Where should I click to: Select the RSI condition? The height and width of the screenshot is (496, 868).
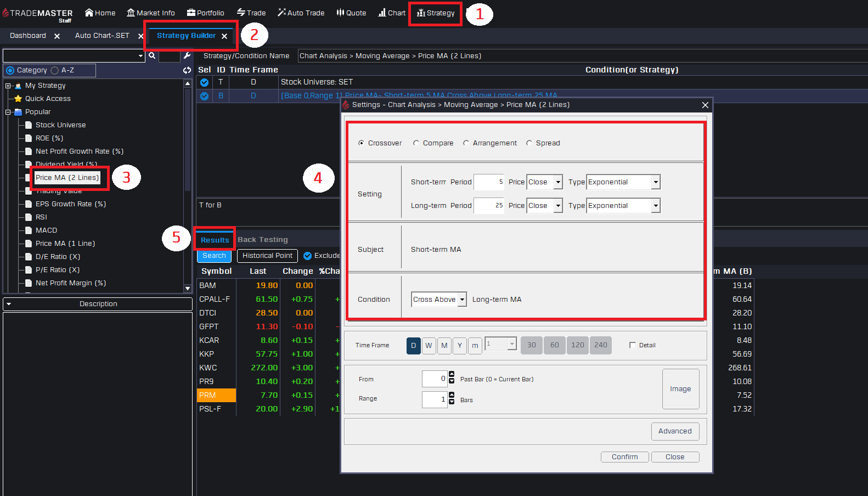click(41, 217)
